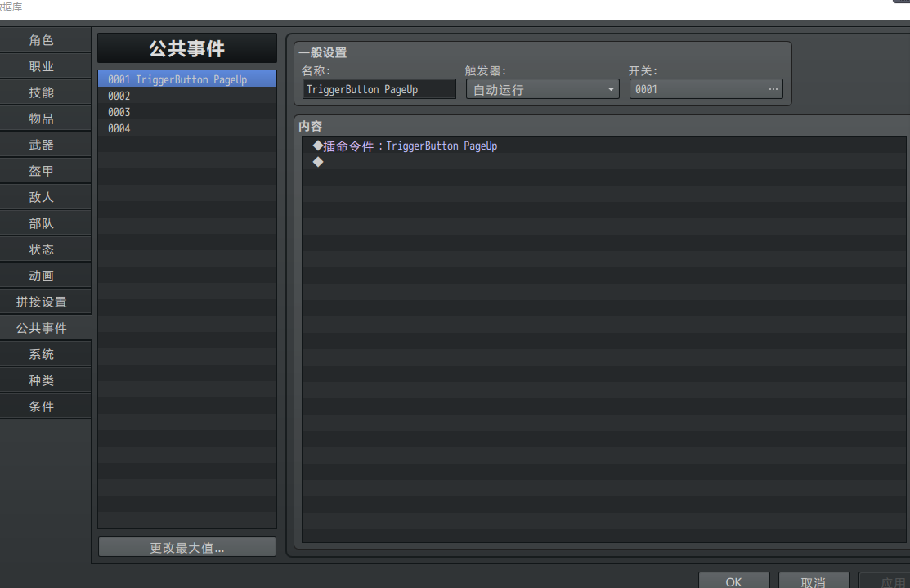Select the 公共事件 sidebar tab
Image resolution: width=910 pixels, height=588 pixels.
click(x=45, y=327)
